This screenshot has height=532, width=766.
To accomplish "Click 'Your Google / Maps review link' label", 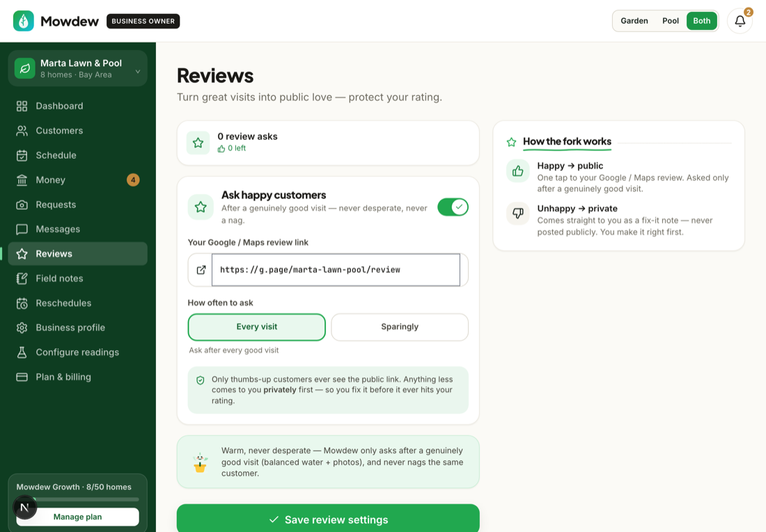I will coord(248,242).
